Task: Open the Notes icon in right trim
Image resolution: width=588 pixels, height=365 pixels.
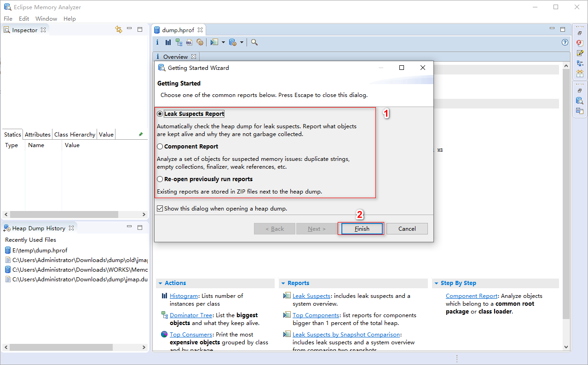Action: (580, 53)
